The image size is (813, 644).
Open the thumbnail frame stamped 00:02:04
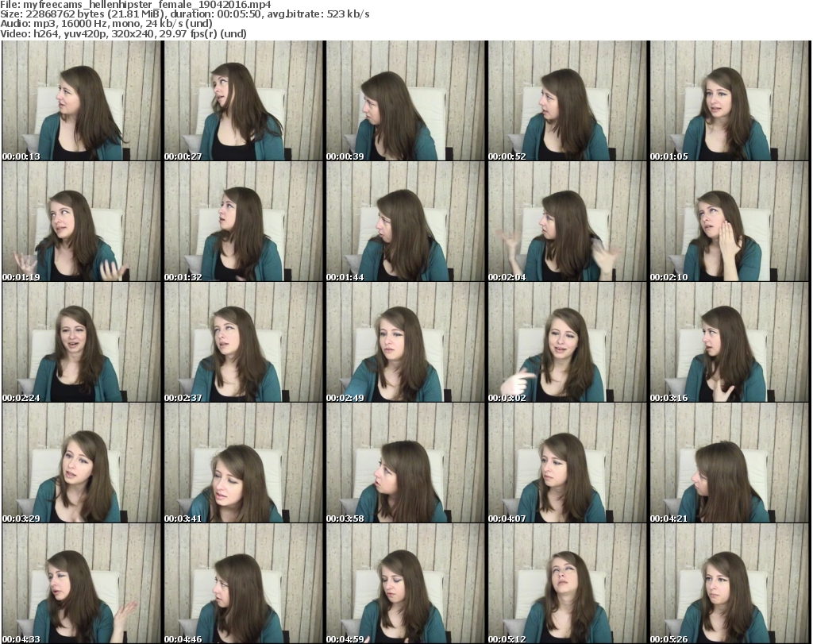point(567,222)
